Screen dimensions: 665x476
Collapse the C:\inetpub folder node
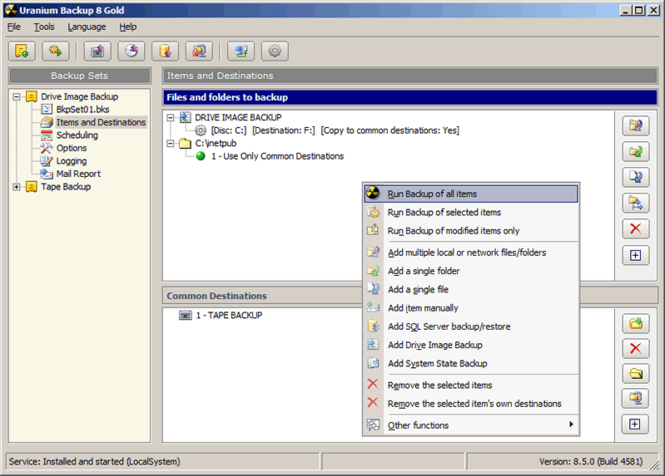pos(170,143)
